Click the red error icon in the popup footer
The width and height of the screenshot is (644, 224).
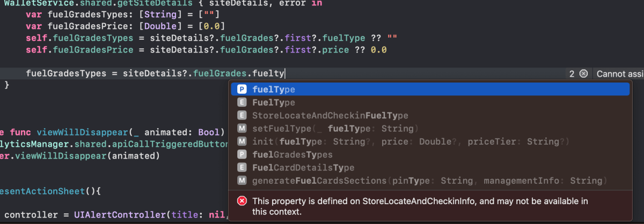pyautogui.click(x=242, y=201)
